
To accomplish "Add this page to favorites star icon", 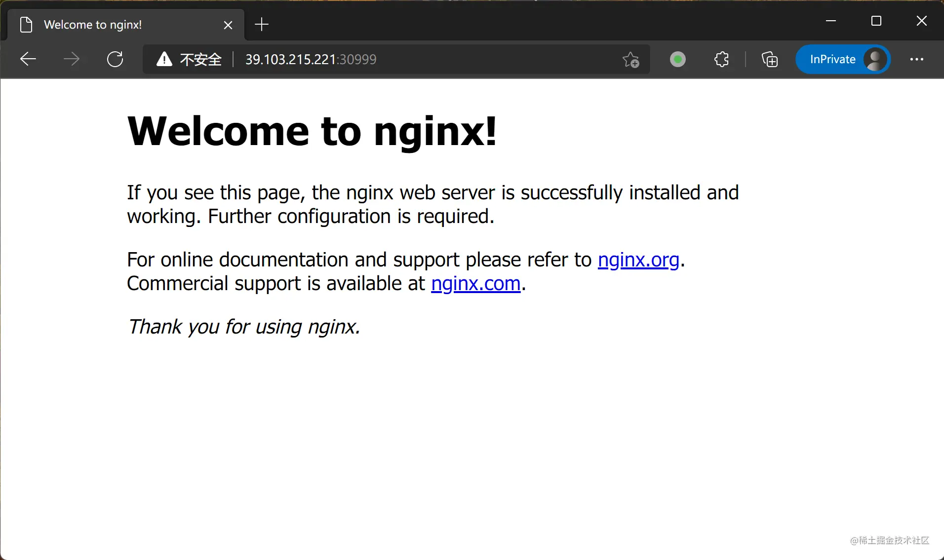I will [x=630, y=59].
